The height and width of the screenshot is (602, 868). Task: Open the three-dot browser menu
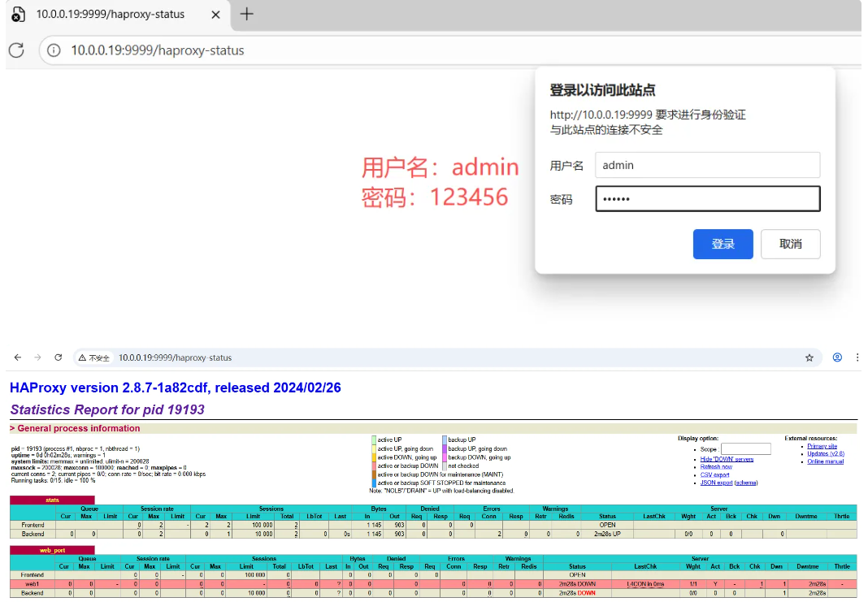click(857, 357)
